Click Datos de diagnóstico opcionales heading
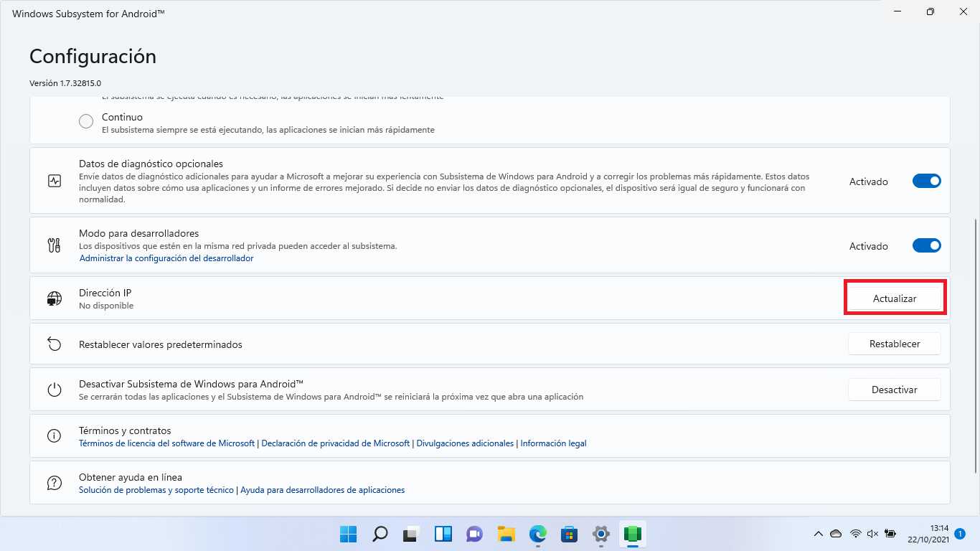The image size is (980, 551). point(151,164)
